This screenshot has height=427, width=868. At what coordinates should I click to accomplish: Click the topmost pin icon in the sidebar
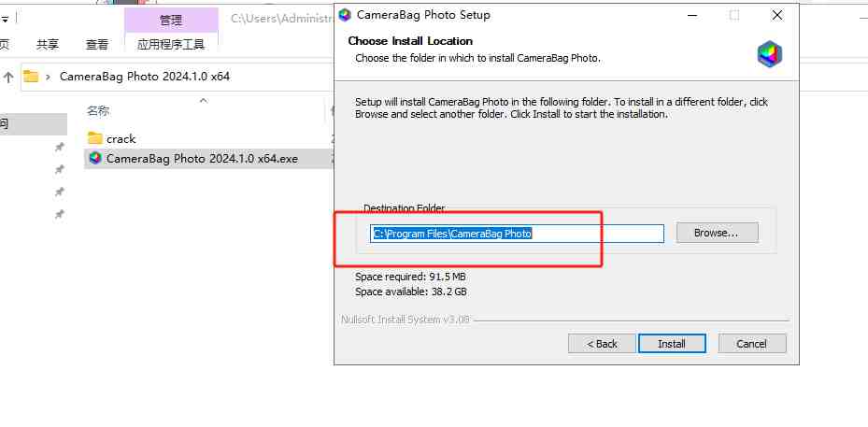pos(59,148)
